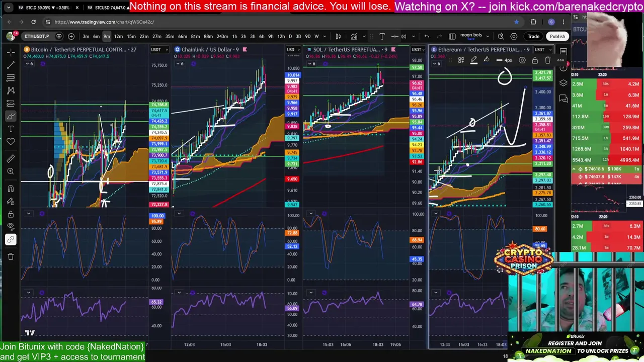Open the object tree layers icon

563,83
